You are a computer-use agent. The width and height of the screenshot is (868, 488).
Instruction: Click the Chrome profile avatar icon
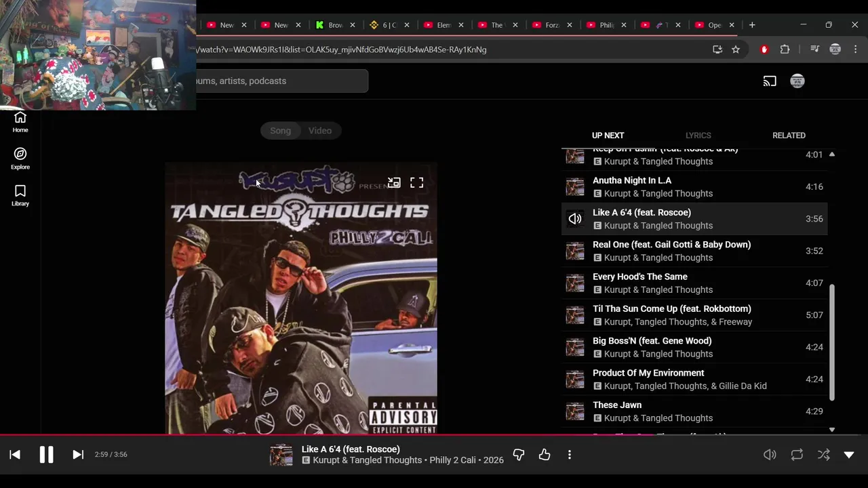[835, 49]
